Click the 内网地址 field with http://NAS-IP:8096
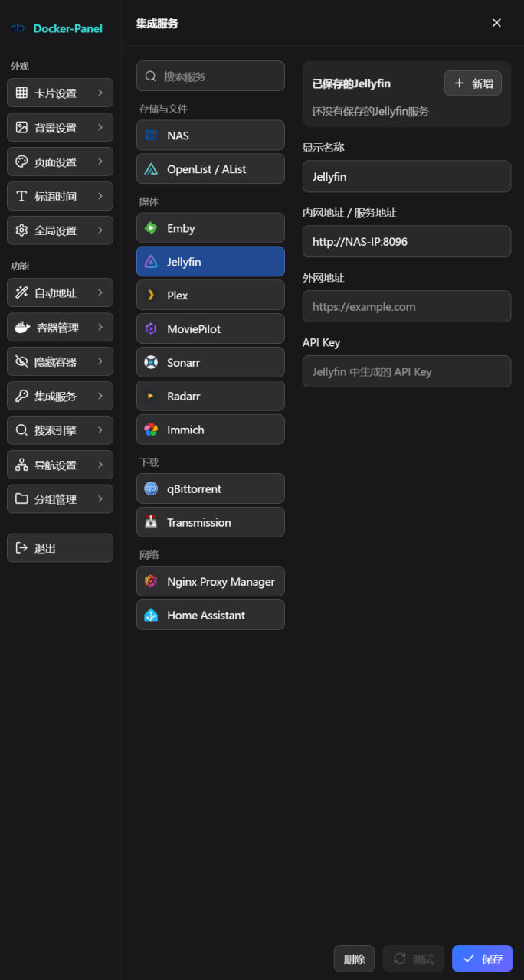This screenshot has width=524, height=980. (x=407, y=241)
